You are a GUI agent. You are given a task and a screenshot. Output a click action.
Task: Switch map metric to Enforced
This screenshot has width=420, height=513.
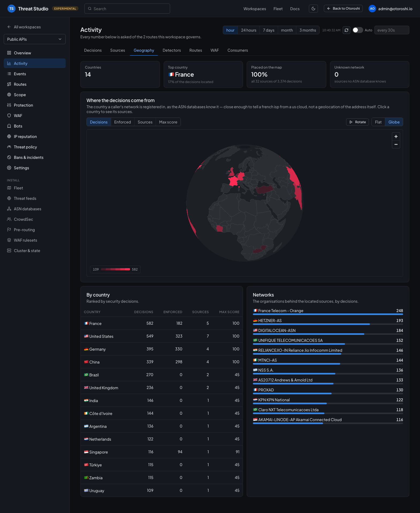[123, 122]
